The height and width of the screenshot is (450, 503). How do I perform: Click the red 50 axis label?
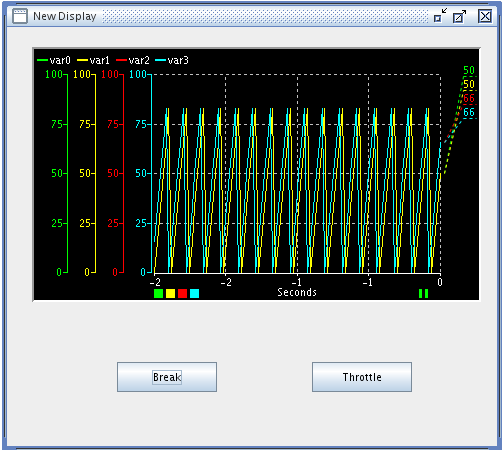pyautogui.click(x=113, y=173)
